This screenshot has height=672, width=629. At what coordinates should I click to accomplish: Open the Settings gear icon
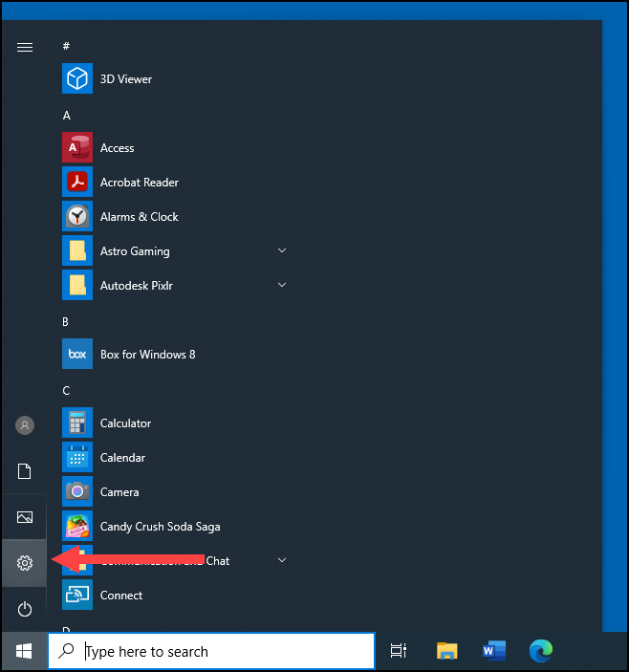(x=25, y=563)
